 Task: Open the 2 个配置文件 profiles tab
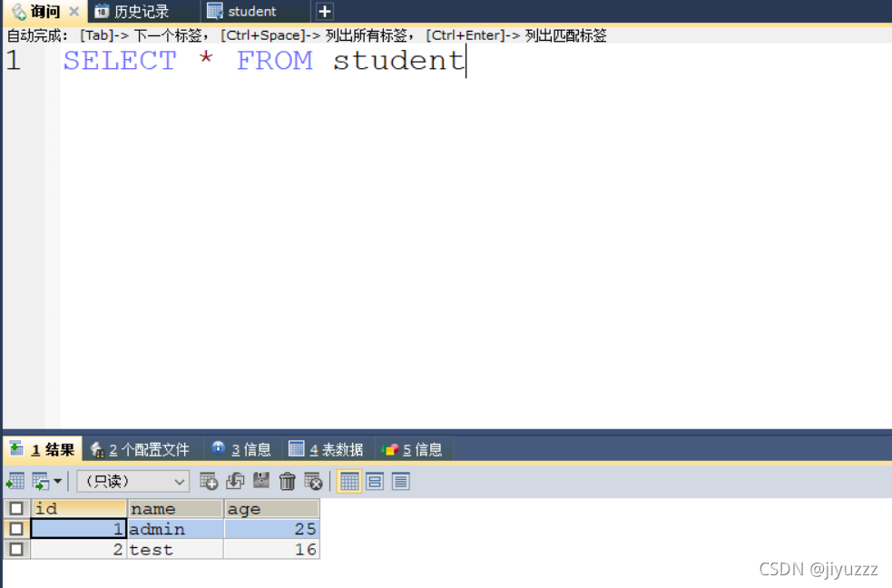(140, 450)
